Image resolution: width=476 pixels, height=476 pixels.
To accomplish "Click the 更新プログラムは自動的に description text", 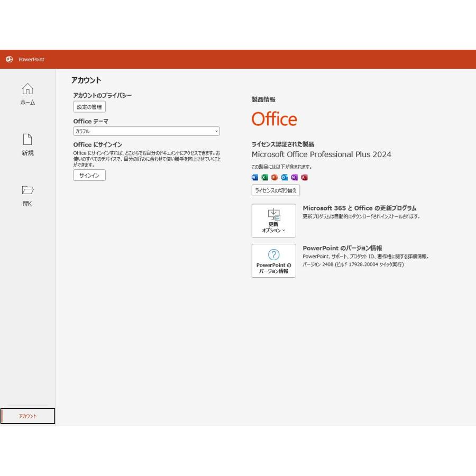I will 361,216.
